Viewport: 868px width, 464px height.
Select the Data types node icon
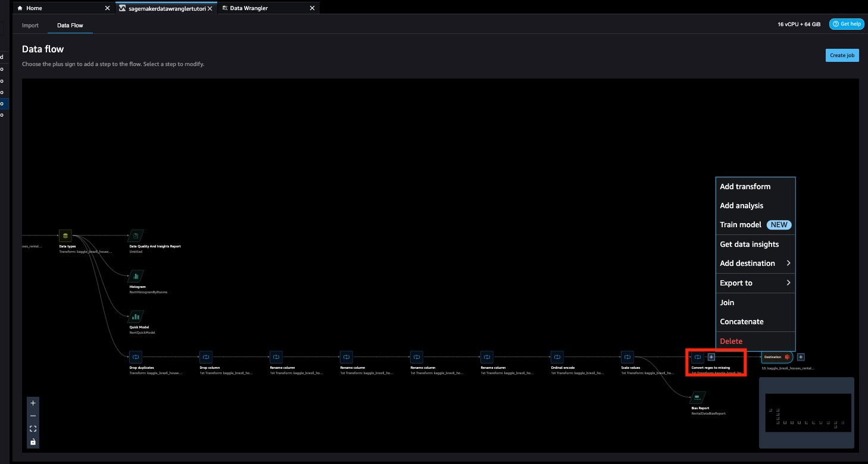coord(65,236)
